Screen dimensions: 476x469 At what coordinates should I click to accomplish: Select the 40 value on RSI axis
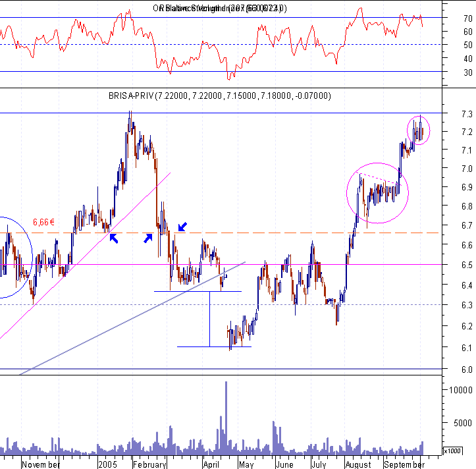[468, 59]
